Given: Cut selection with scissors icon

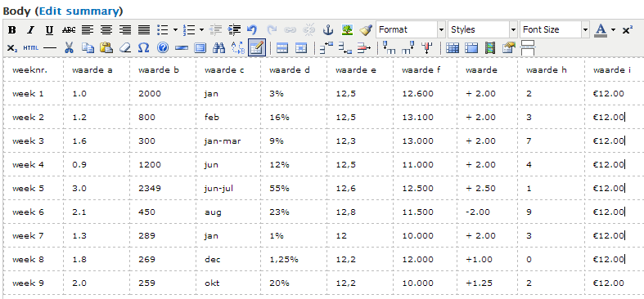Looking at the screenshot, I should pyautogui.click(x=69, y=48).
